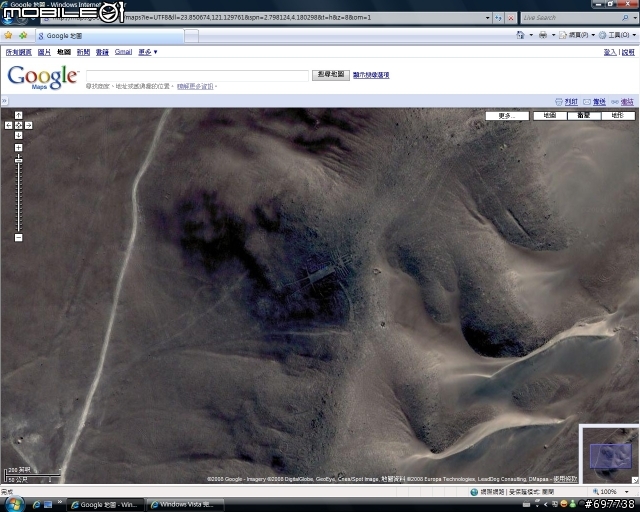Expand the Quick Launch overflow chevron

[x=60, y=502]
